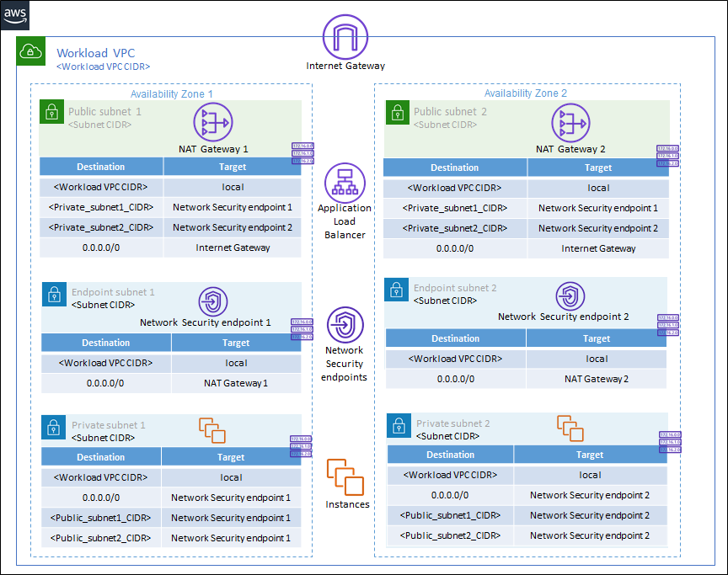
Task: Click the Private subnet 2 lock icon
Action: 399,425
